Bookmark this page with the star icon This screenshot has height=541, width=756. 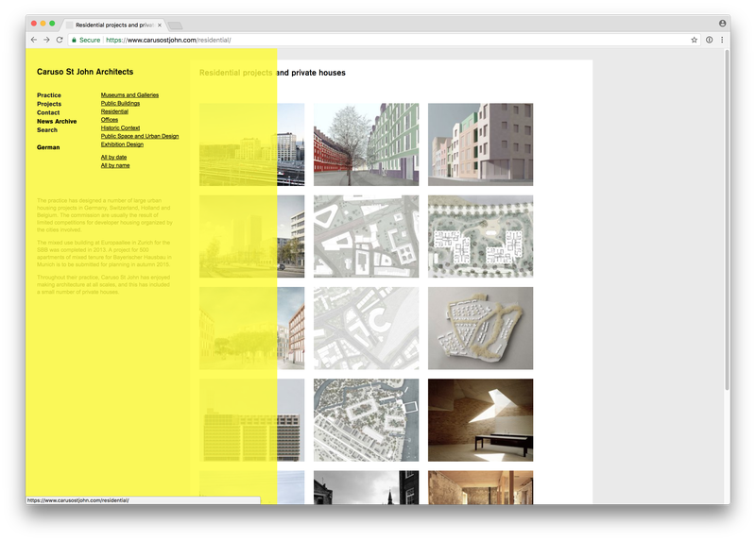(695, 40)
